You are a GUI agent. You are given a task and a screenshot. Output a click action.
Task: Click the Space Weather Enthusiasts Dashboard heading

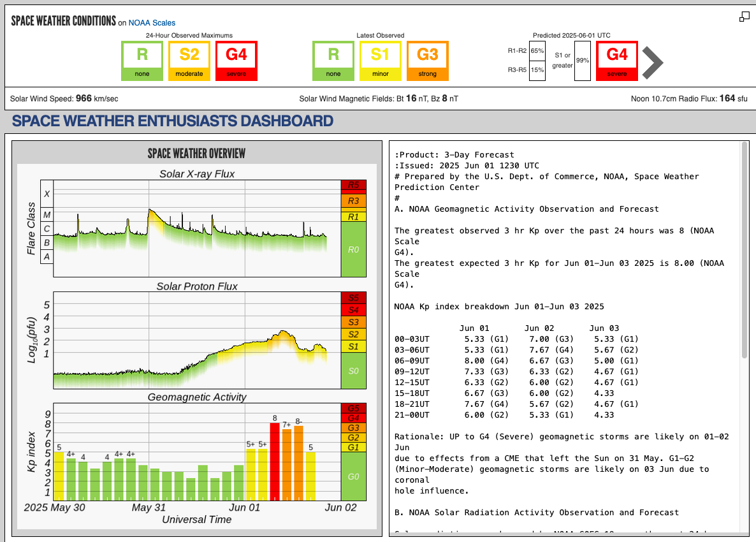(173, 121)
